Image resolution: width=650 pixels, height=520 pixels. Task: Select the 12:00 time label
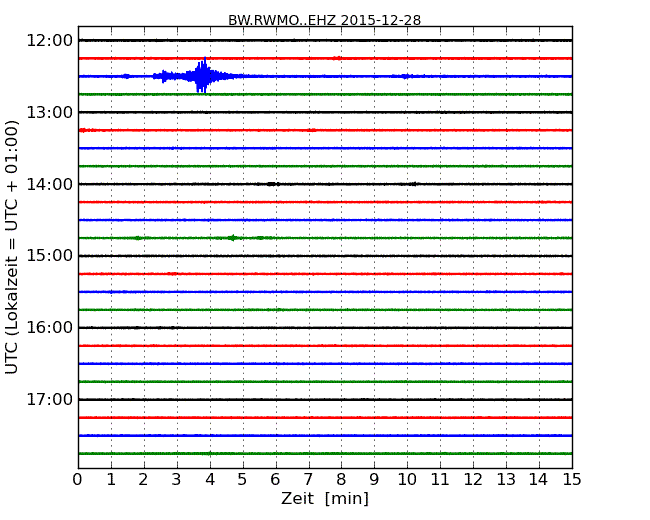(49, 41)
